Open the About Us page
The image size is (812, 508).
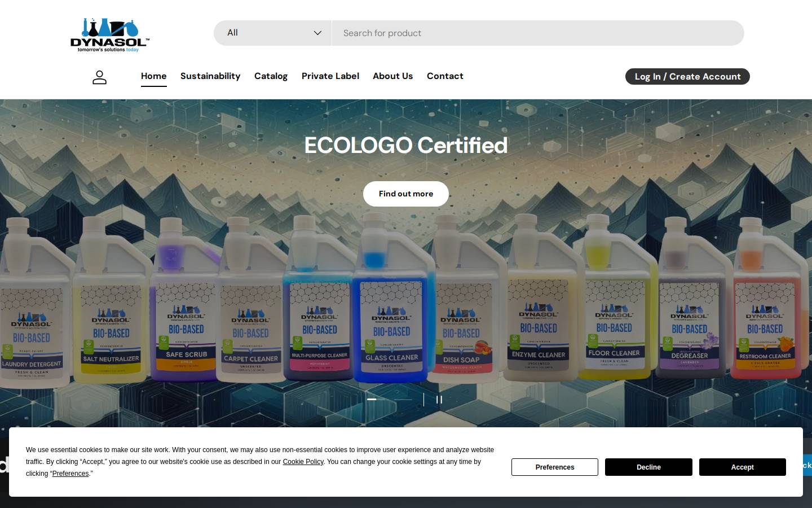point(393,76)
